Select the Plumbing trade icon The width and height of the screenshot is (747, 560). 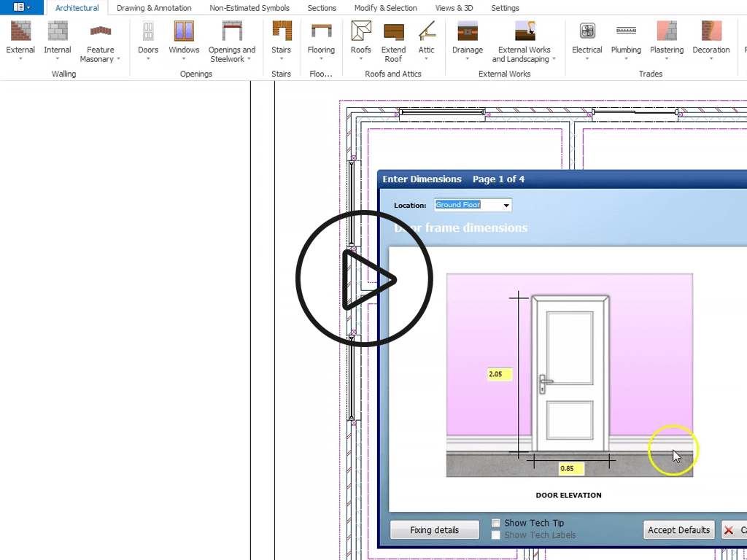pyautogui.click(x=626, y=31)
